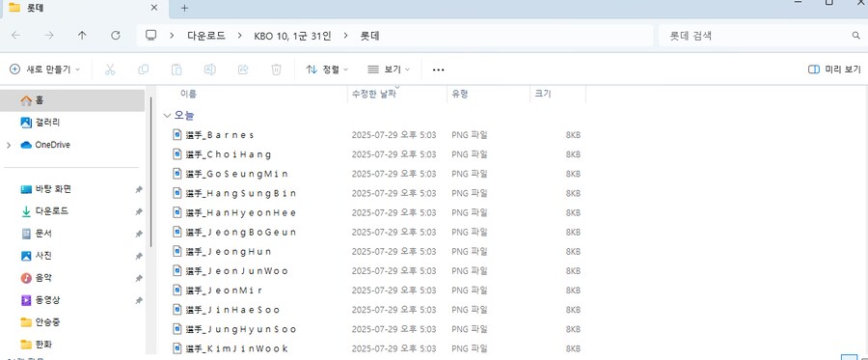Viewport: 868px width, 360px height.
Task: Open the 정렬 sort dropdown
Action: 327,69
